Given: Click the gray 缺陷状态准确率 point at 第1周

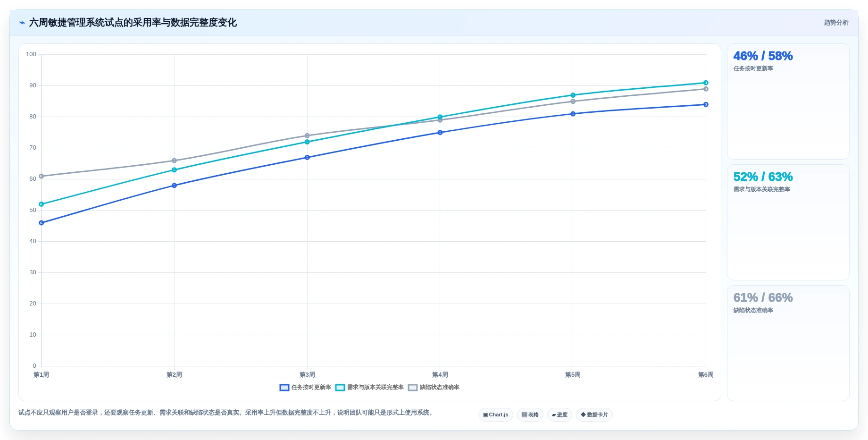Looking at the screenshot, I should coord(42,176).
